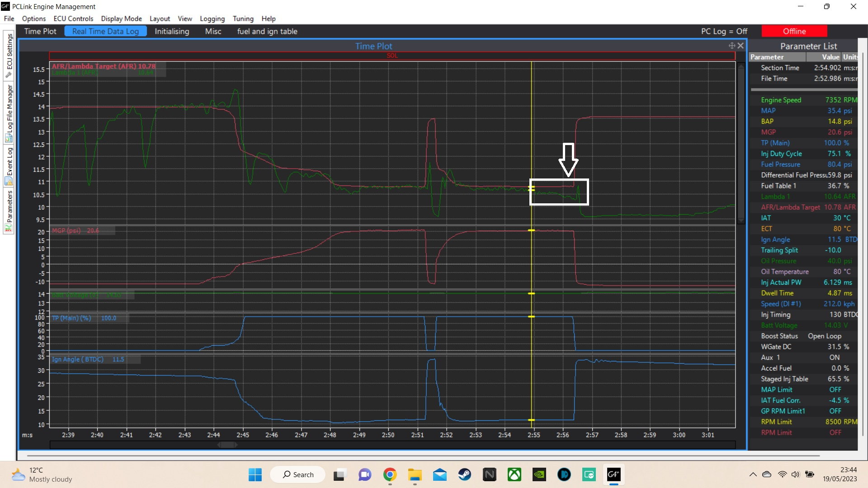This screenshot has width=868, height=488.
Task: Switch to the Time Plot tab
Action: click(x=40, y=31)
